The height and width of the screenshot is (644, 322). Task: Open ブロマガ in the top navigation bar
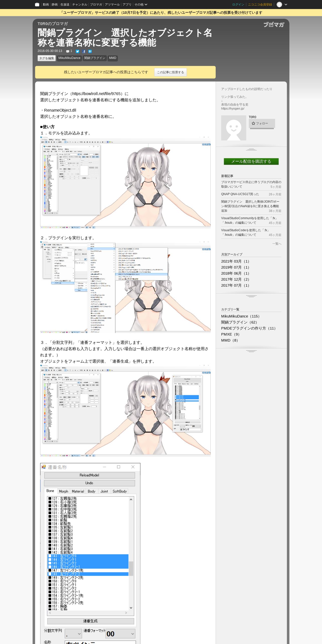tap(96, 5)
